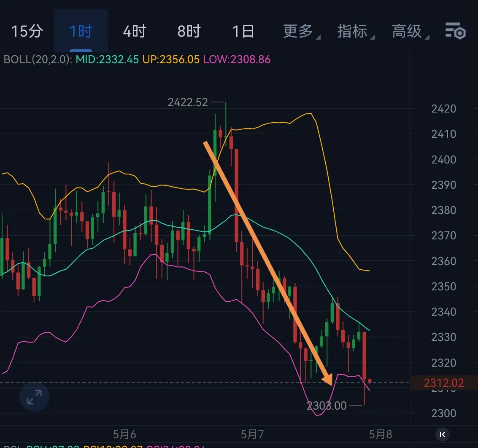
Task: Click the MID:2332.45 value
Action: tap(107, 59)
